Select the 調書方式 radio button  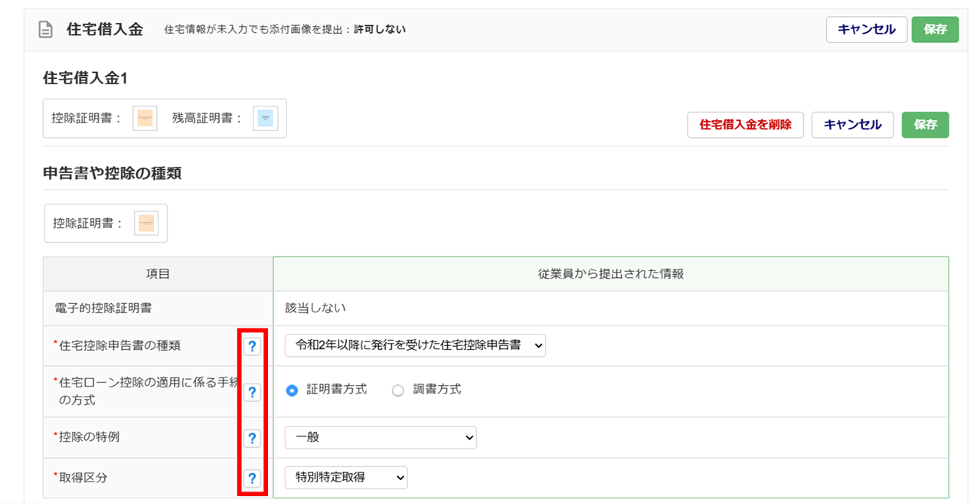coord(397,390)
